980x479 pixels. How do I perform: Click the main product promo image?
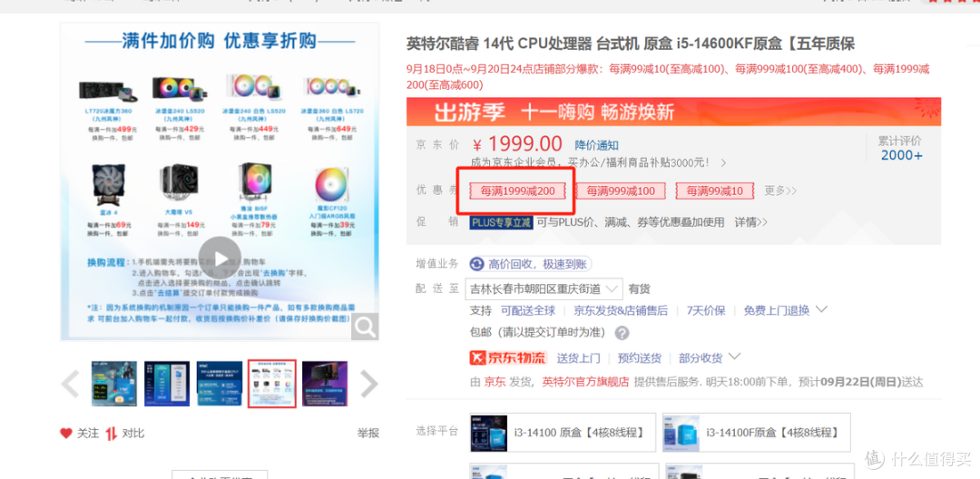[x=220, y=181]
